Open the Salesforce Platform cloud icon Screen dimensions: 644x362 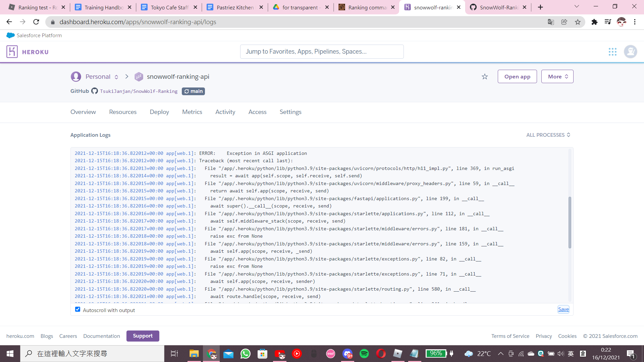[x=10, y=35]
